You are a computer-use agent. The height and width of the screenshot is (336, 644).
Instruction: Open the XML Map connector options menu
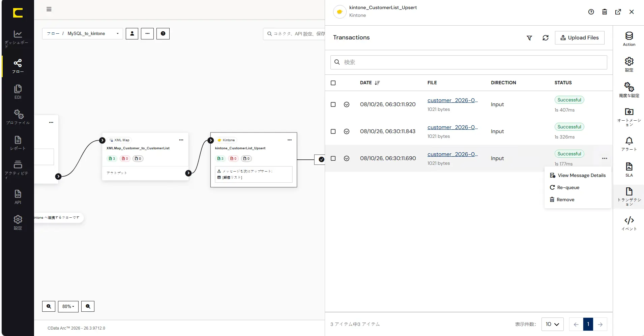(x=181, y=140)
